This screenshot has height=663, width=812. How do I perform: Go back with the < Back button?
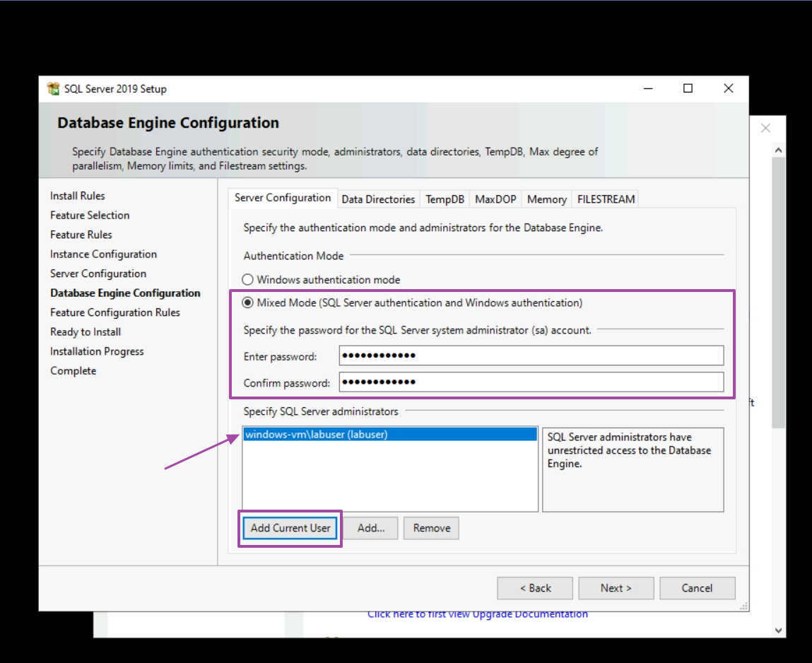click(x=535, y=588)
